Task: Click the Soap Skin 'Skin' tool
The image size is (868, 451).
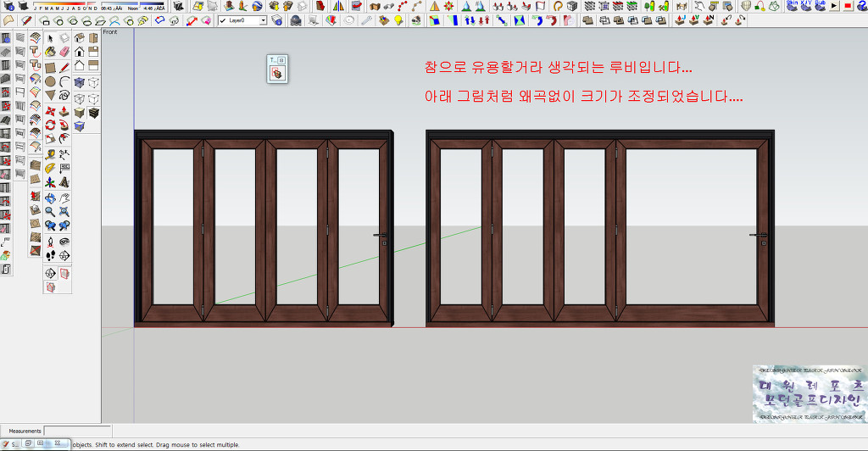Action: (792, 6)
